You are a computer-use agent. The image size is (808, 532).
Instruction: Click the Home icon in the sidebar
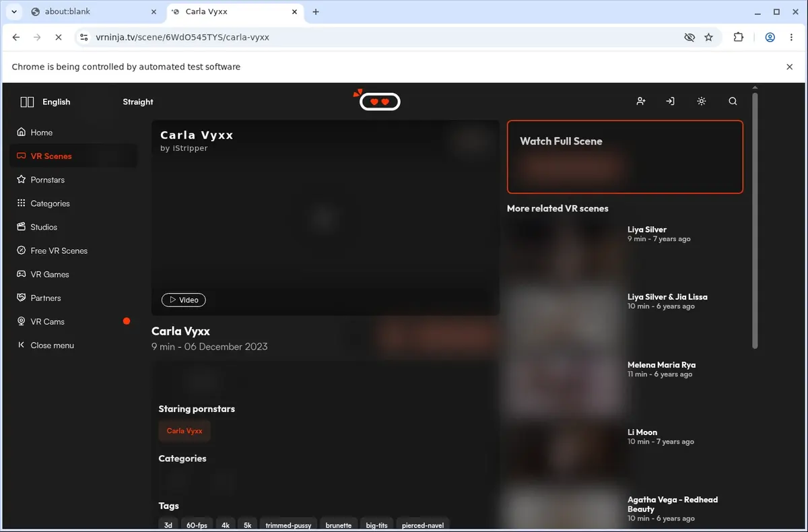coord(22,133)
